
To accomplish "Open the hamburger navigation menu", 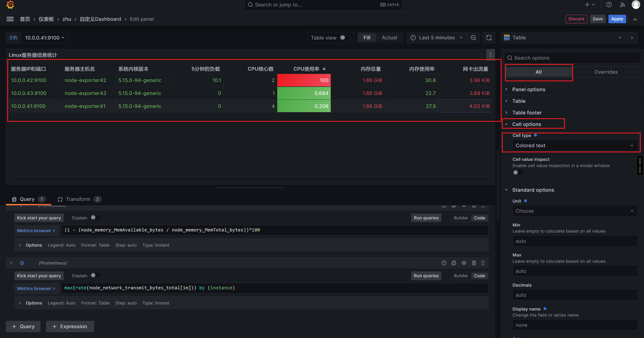I will pyautogui.click(x=10, y=19).
